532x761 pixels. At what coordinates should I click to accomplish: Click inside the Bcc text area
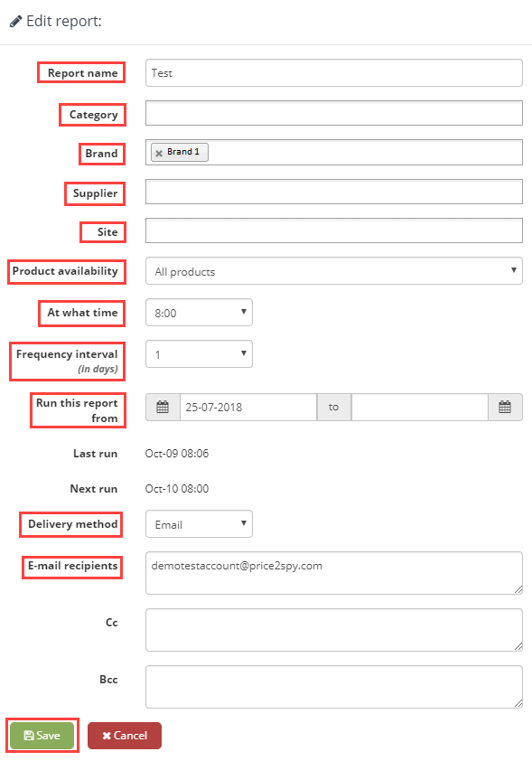pos(333,687)
